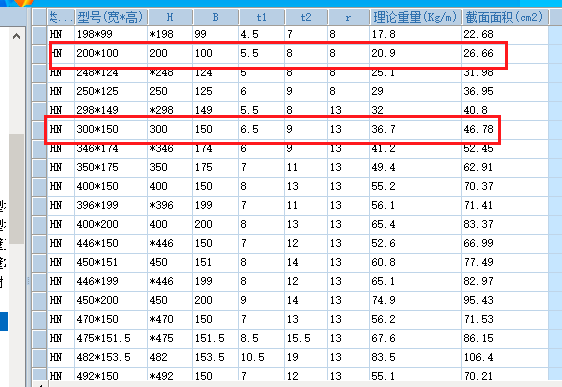
Task: Click the t1 value 10.5
Action: 252,357
